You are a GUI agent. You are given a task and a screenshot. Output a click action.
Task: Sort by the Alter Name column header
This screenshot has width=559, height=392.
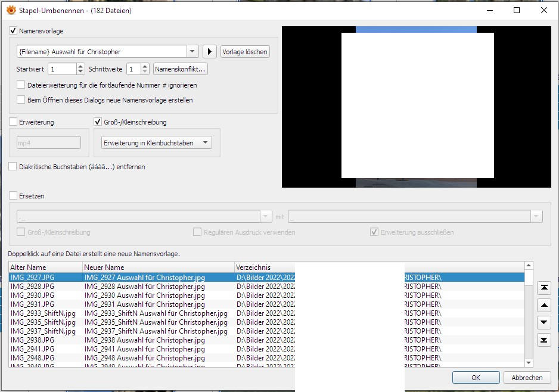(46, 267)
